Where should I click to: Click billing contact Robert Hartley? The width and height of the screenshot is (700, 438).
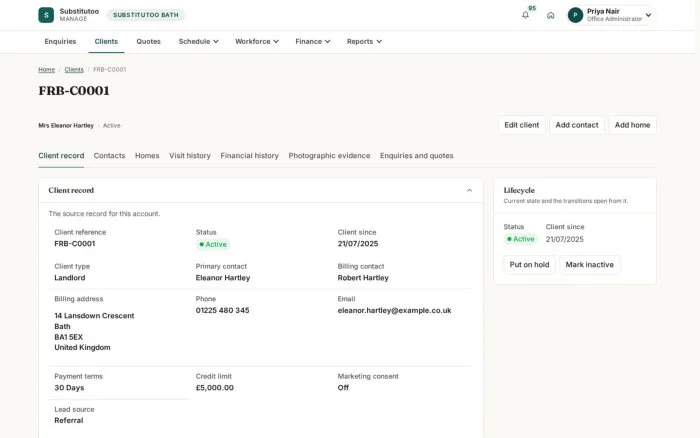point(363,278)
